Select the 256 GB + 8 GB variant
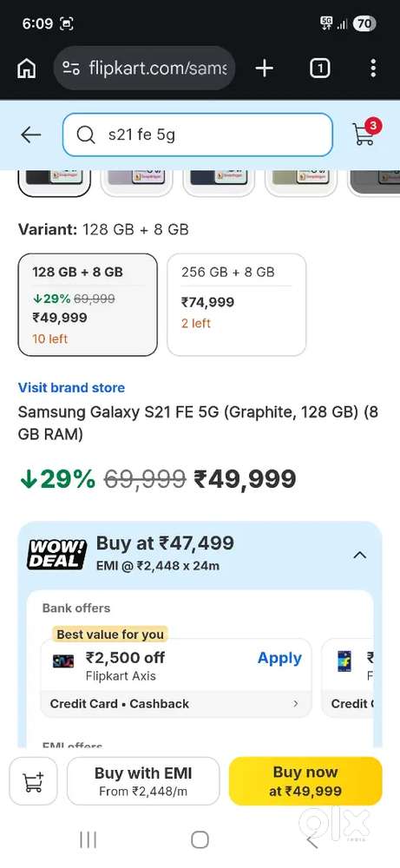Screen dimensions: 400x868 click(x=236, y=305)
